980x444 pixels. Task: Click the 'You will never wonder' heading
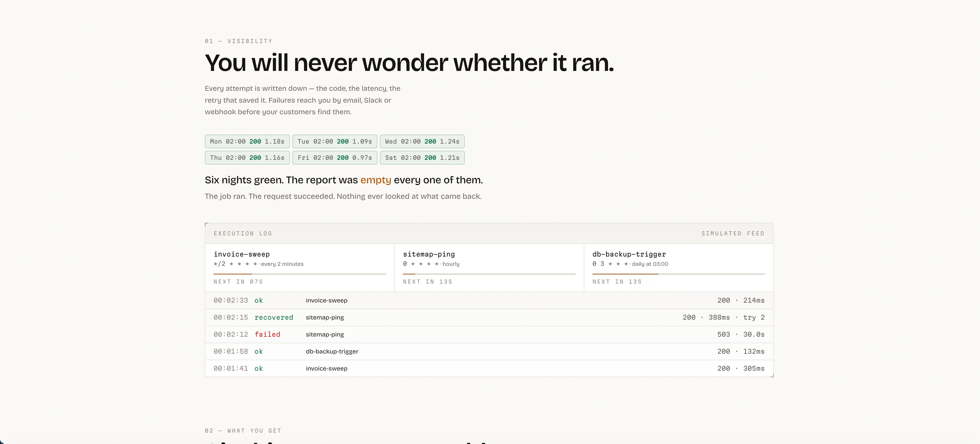click(x=409, y=63)
